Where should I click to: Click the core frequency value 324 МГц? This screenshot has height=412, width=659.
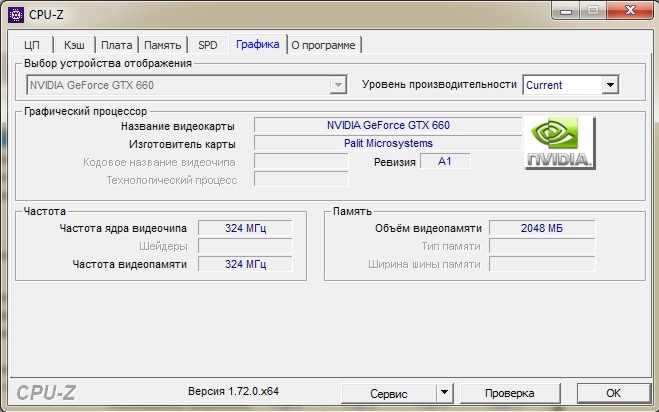click(x=245, y=228)
